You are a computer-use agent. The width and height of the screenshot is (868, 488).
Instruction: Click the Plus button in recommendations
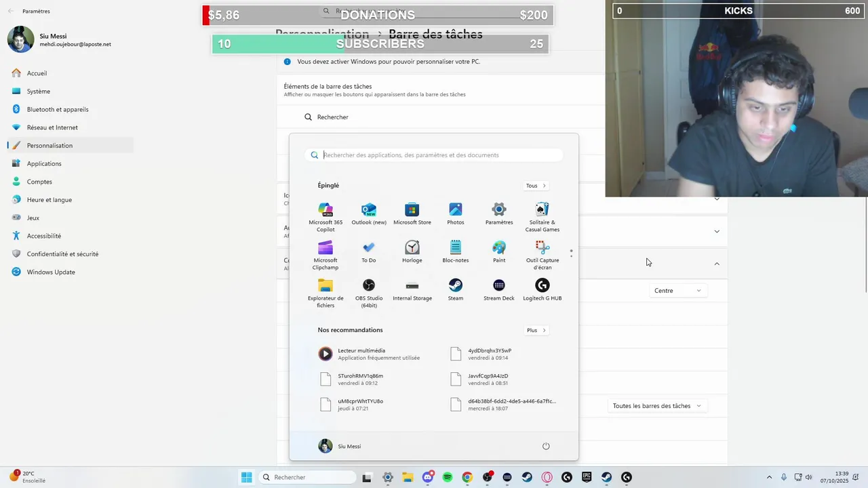[x=536, y=330]
